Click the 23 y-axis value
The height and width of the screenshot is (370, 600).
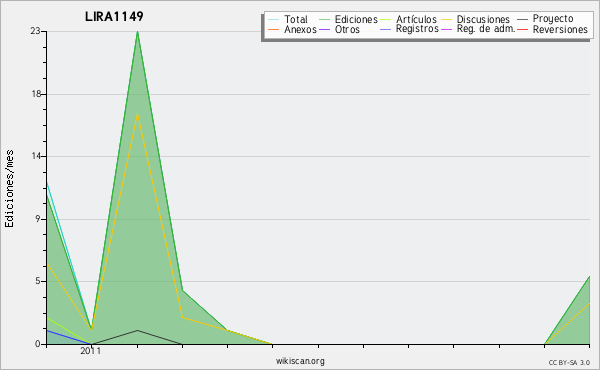tap(36, 31)
